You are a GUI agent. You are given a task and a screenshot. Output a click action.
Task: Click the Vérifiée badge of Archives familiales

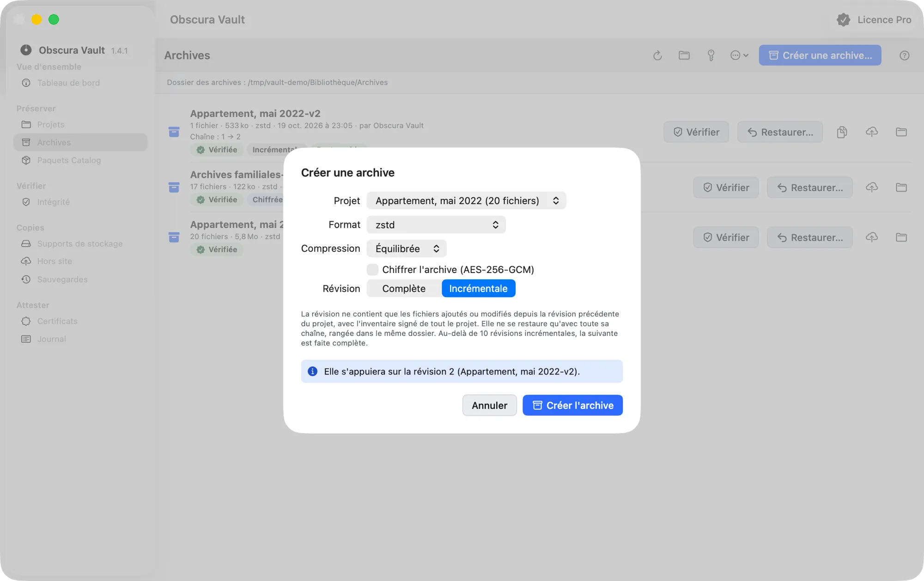click(217, 200)
